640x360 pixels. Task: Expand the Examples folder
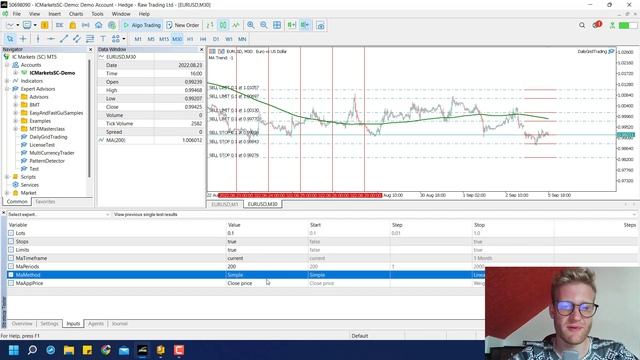(15, 121)
